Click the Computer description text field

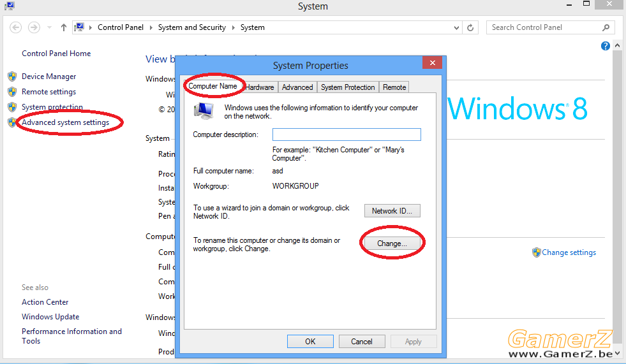coord(347,135)
